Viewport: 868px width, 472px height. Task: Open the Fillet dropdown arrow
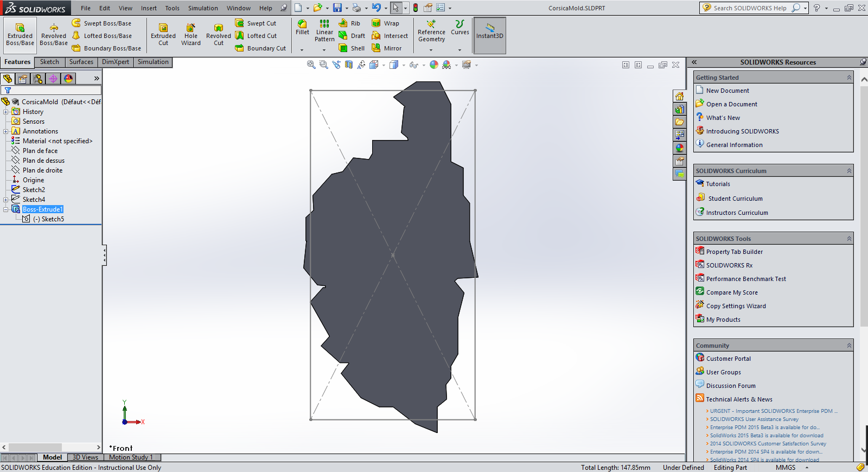pos(302,50)
